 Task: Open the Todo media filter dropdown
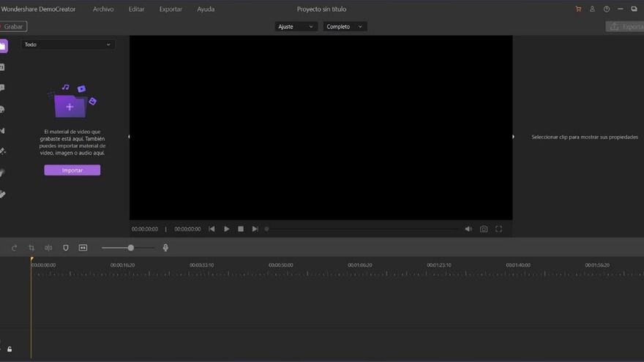tap(67, 45)
